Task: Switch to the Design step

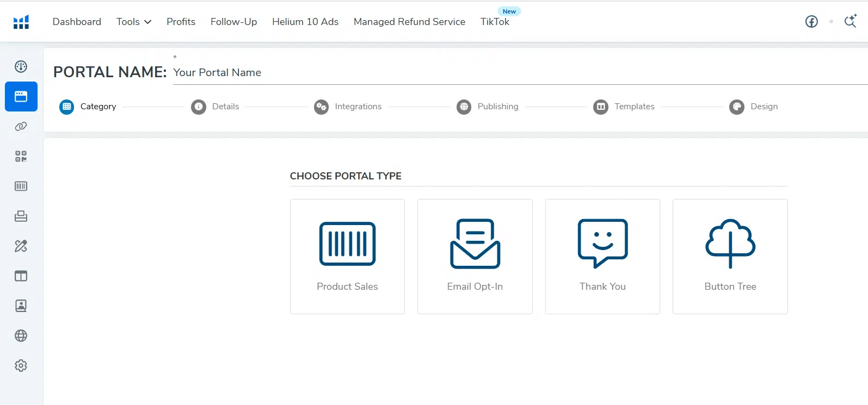Action: tap(754, 107)
